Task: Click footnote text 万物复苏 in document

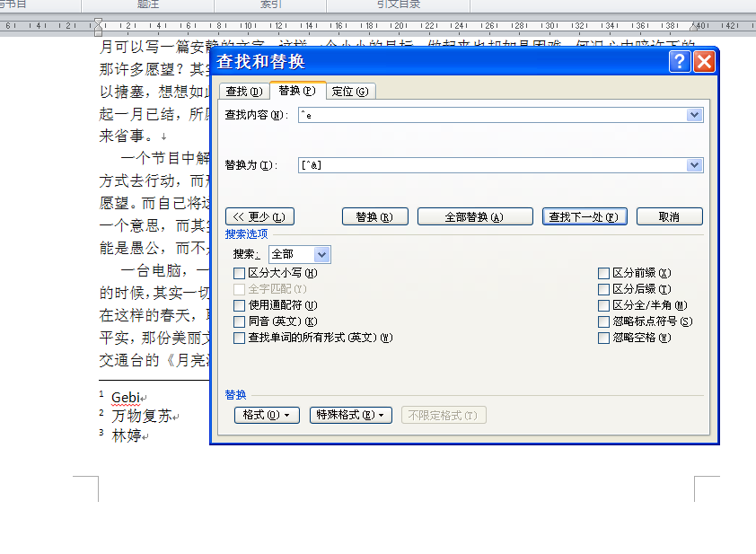Action: tap(142, 416)
